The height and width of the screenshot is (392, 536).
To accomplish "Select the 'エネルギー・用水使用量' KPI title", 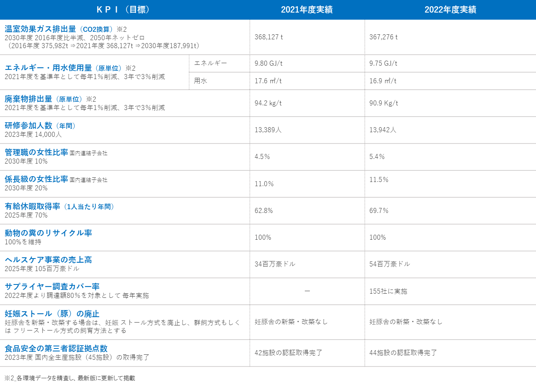I will (48, 68).
